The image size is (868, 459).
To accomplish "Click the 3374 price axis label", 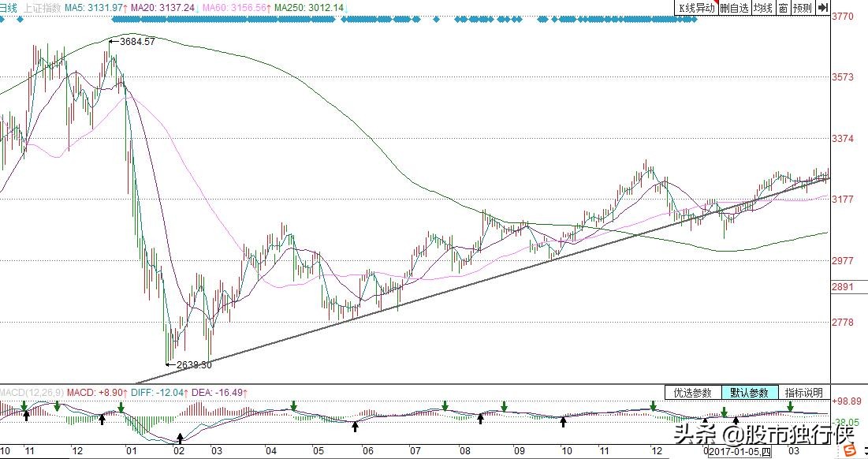I will pos(843,139).
